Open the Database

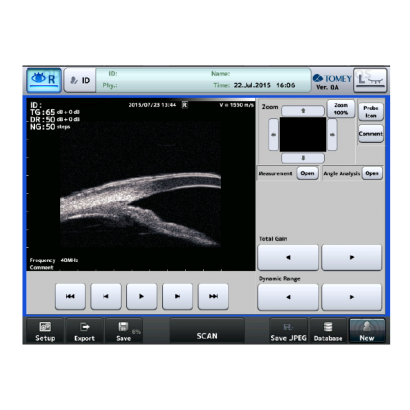click(328, 331)
